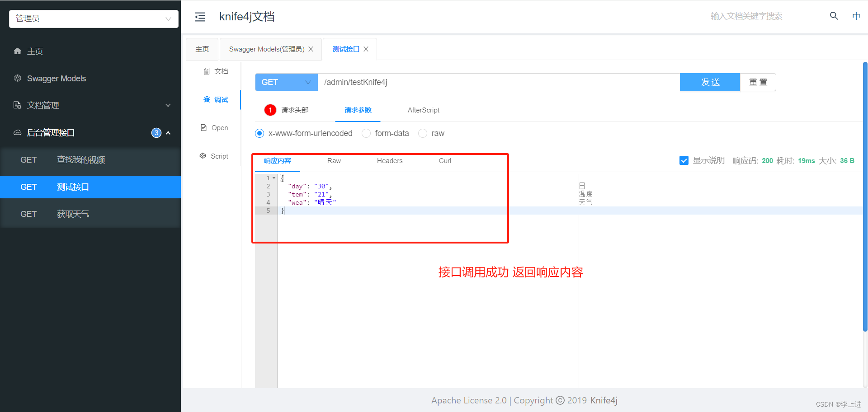This screenshot has width=868, height=412.
Task: Show the Raw response tab
Action: pos(334,161)
